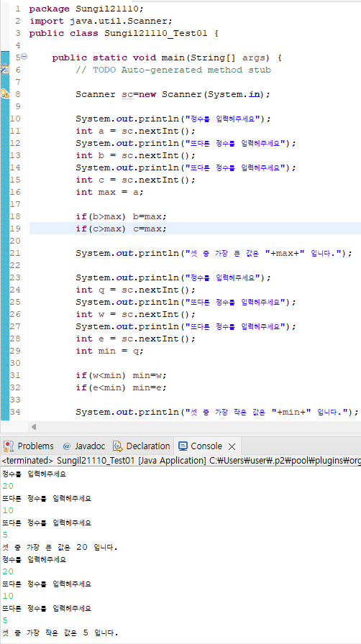The image size is (361, 644).
Task: Click 'int q = sc.nextInt();' on line 24
Action: (136, 290)
